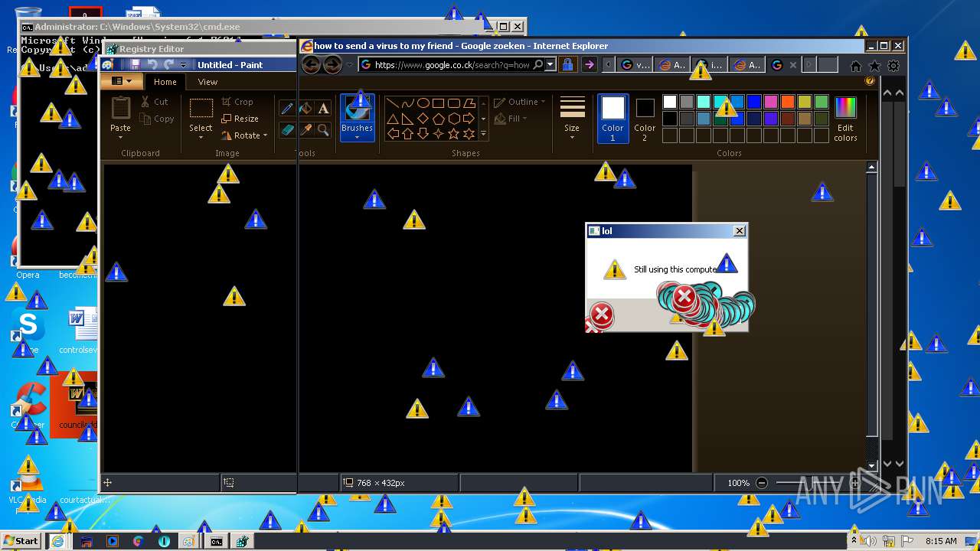The image size is (980, 551).
Task: Click the Copy button in Clipboard group
Action: click(157, 119)
